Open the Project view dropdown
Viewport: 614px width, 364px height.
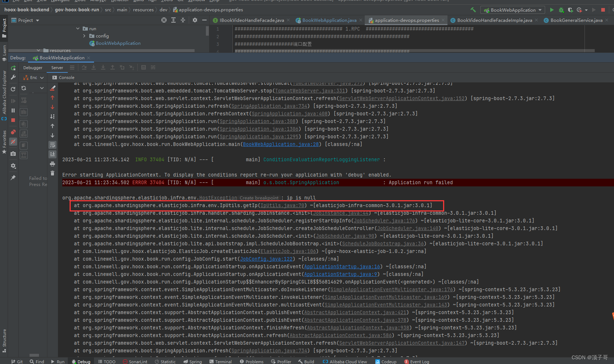click(x=25, y=20)
